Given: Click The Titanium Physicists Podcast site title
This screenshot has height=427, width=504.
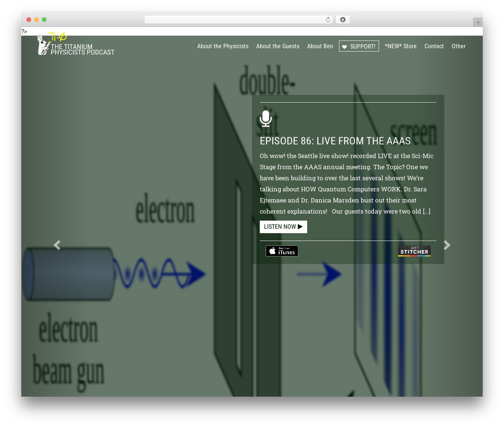Looking at the screenshot, I should pyautogui.click(x=82, y=49).
